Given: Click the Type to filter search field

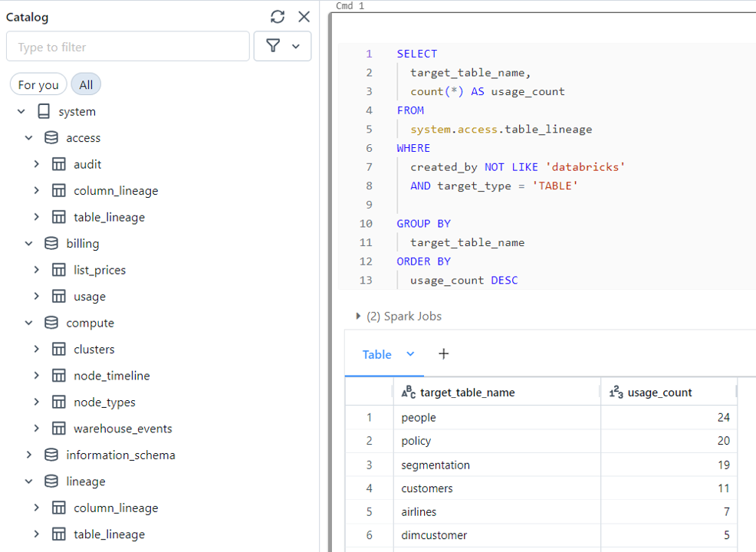Looking at the screenshot, I should click(127, 46).
